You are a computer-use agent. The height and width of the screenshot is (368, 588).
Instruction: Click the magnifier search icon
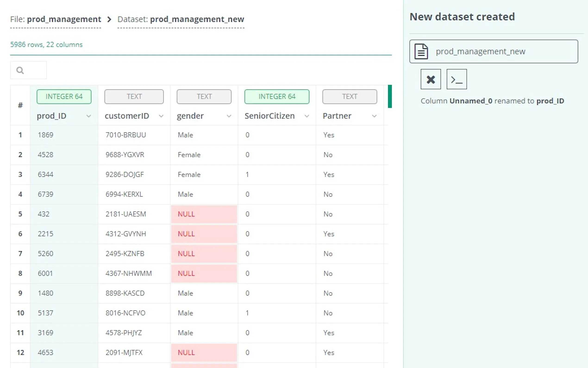[20, 70]
